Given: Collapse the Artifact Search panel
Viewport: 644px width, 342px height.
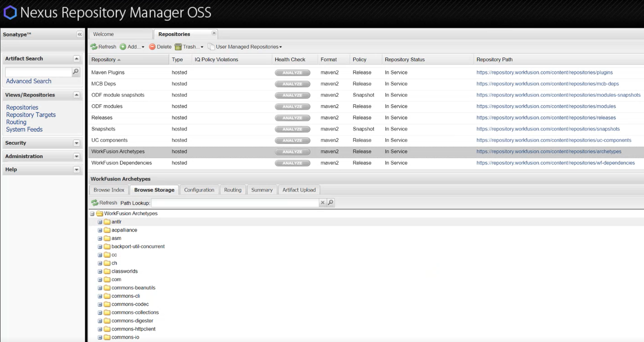Looking at the screenshot, I should 76,58.
